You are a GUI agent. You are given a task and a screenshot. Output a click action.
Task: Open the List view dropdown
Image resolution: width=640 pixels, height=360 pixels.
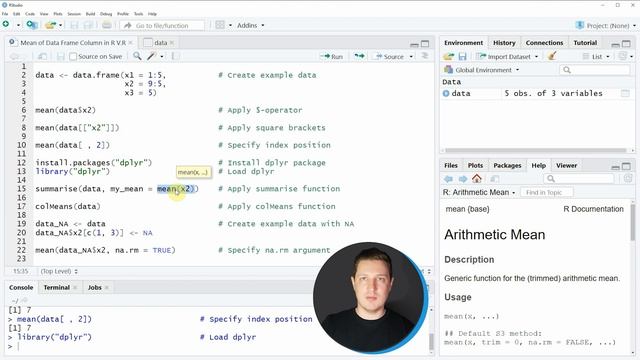[596, 56]
